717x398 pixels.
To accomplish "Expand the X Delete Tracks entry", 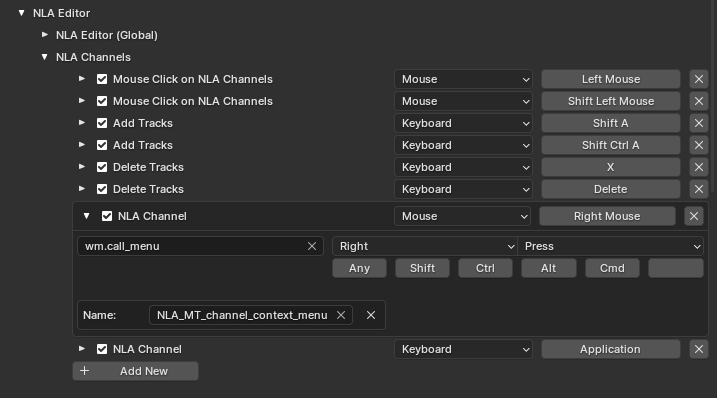I will point(82,167).
